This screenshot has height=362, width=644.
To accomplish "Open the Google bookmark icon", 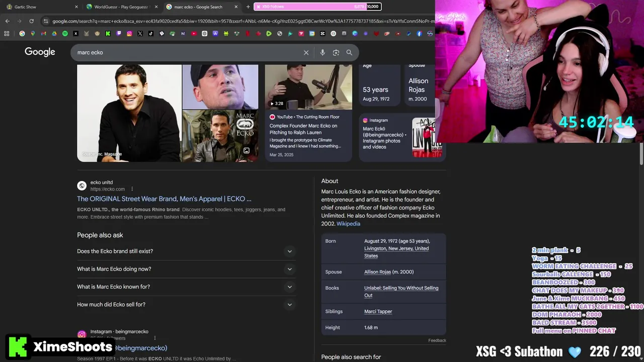I will (22, 34).
